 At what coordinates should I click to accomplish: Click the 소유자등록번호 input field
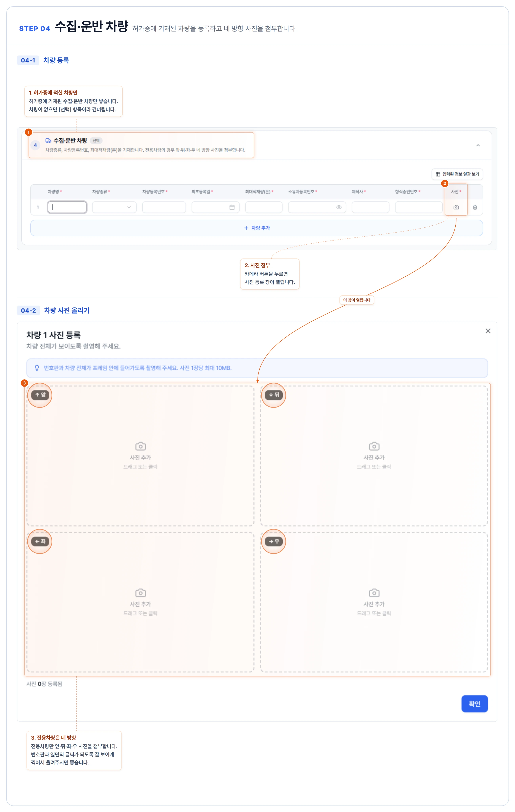[317, 207]
